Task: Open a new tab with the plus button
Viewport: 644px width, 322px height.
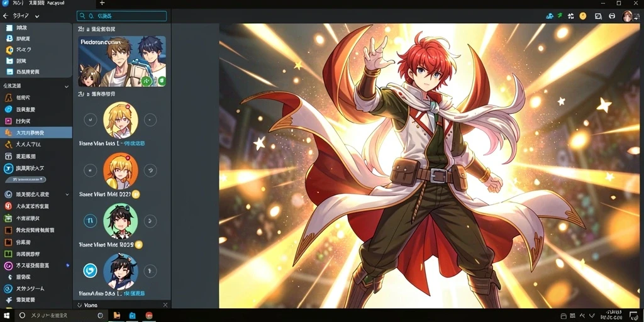Action: click(x=103, y=3)
